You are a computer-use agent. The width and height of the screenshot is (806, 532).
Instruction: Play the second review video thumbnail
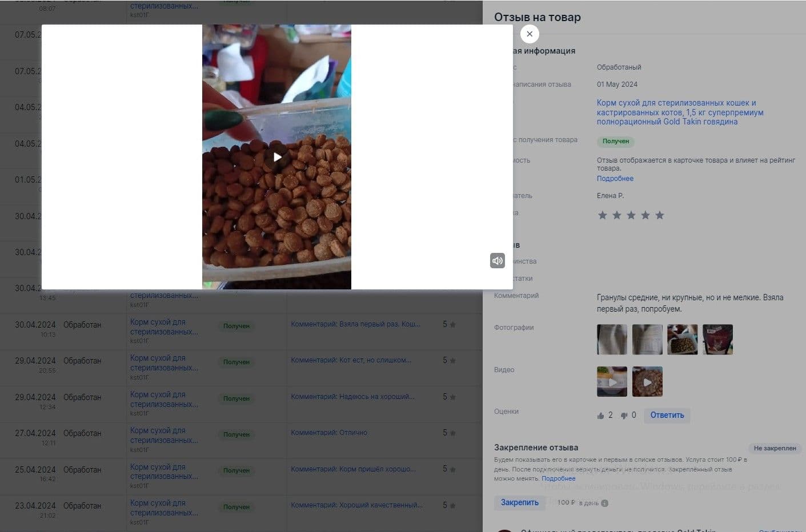pyautogui.click(x=647, y=382)
